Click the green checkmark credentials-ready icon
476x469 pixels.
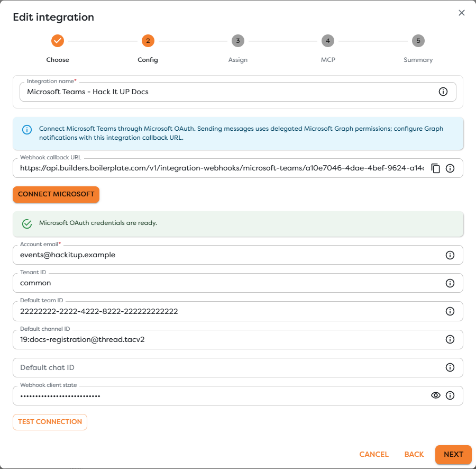click(27, 224)
